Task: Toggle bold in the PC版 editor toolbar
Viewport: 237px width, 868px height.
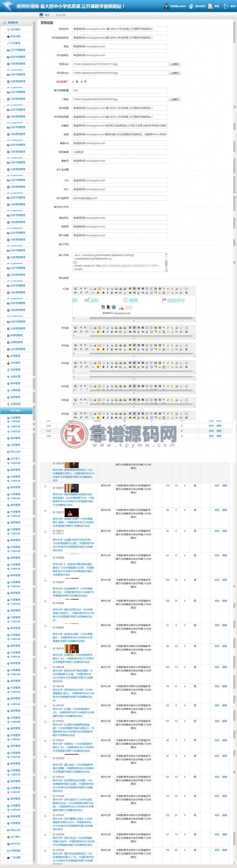Action: 103,293
